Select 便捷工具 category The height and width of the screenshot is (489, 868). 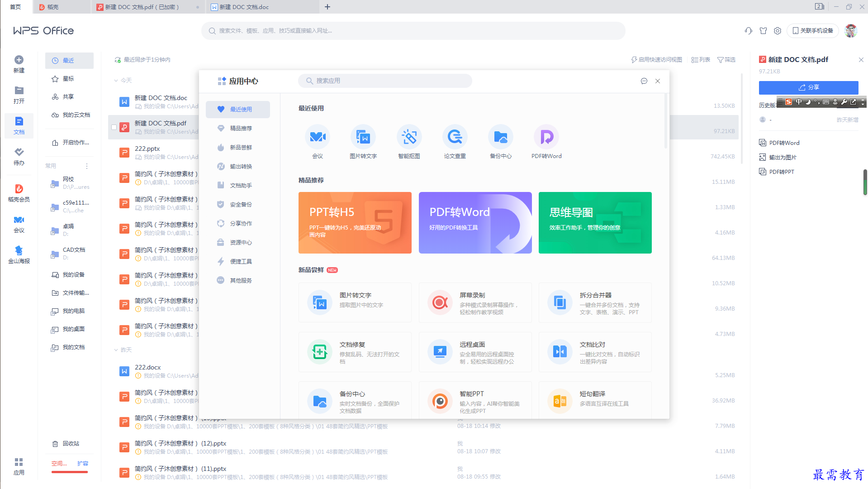[x=238, y=262]
